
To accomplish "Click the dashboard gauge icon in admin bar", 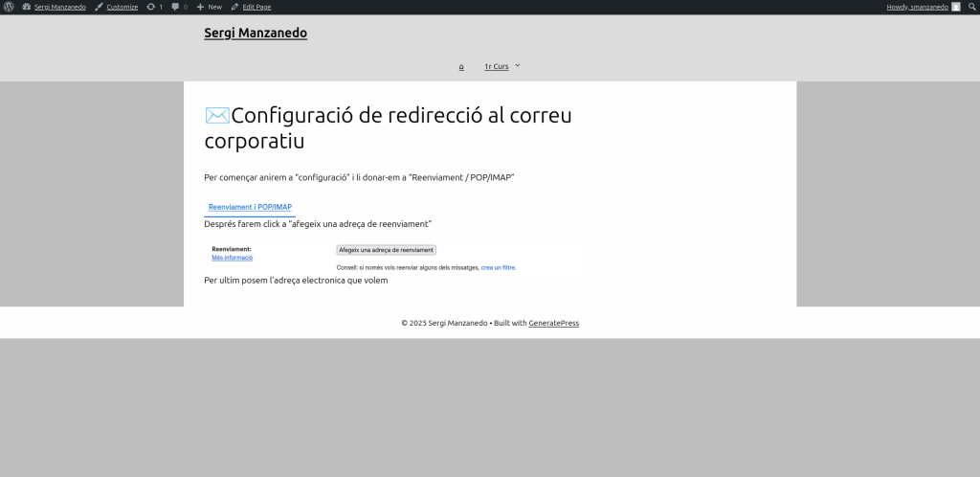I will point(27,7).
